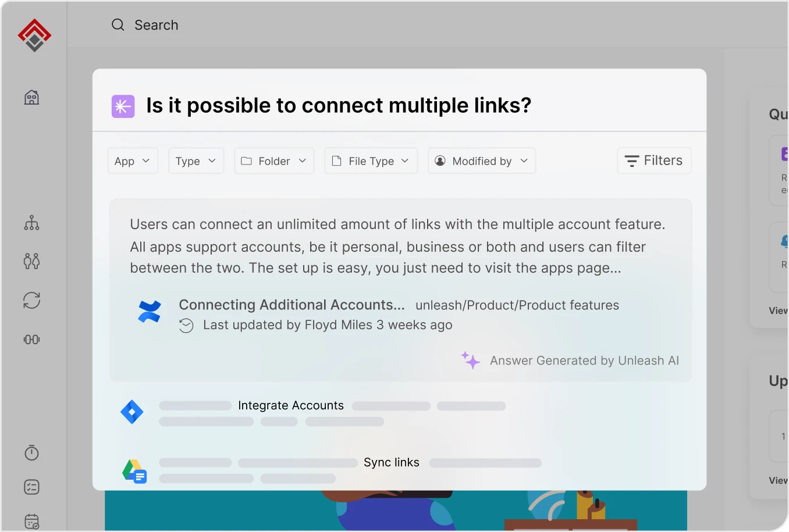Click the Jira icon beside Integrate Accounts
The height and width of the screenshot is (532, 789).
coord(132,412)
